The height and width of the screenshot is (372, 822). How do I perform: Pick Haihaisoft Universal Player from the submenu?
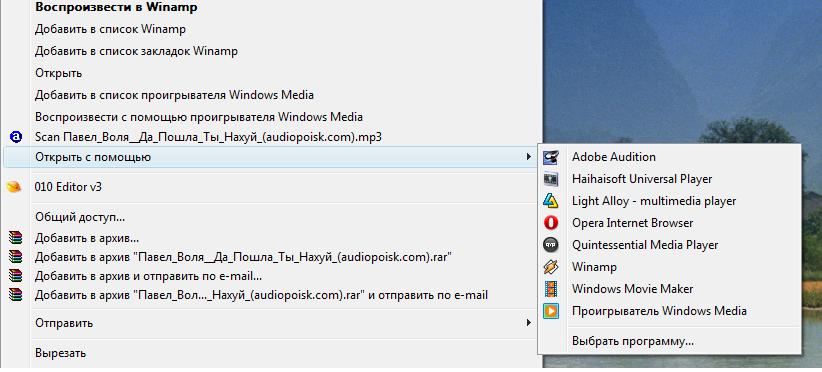[x=642, y=179]
